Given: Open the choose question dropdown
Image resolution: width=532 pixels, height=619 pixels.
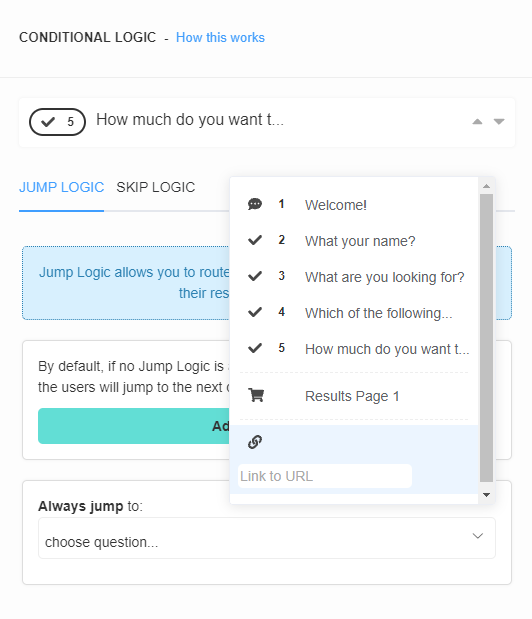Looking at the screenshot, I should (267, 538).
